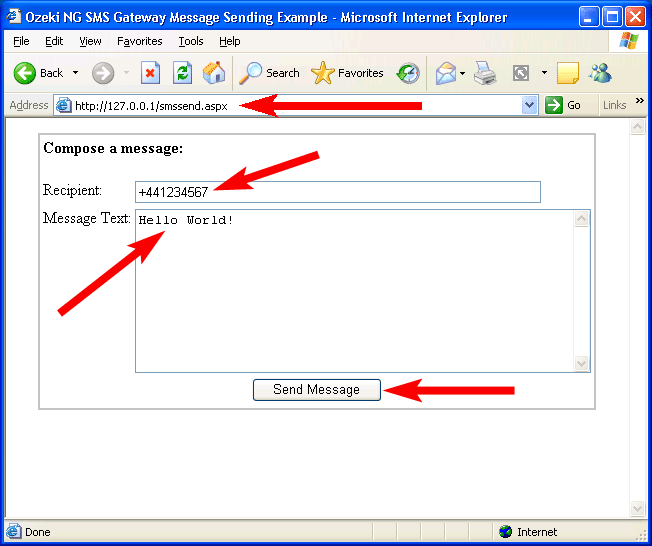
Task: Open the Back history dropdown arrow
Action: point(75,73)
